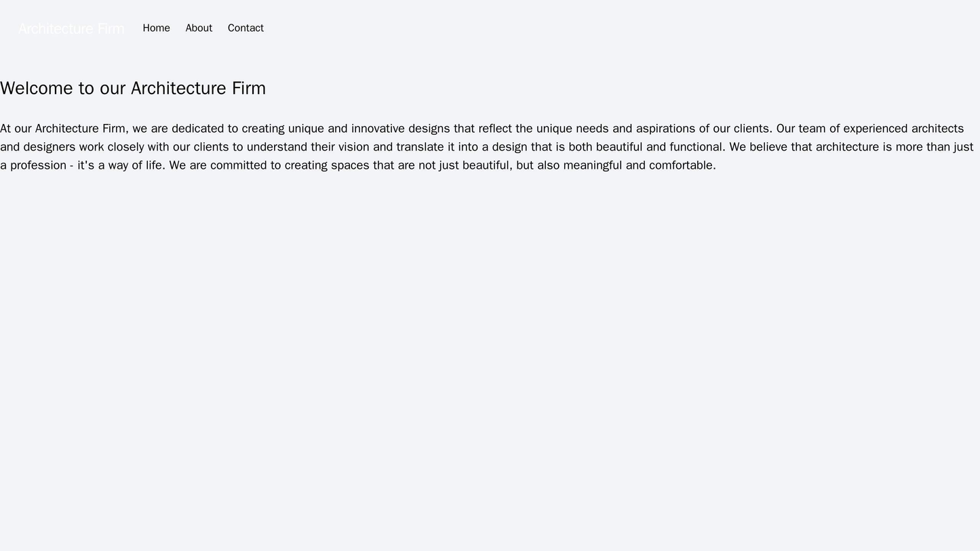Click the word "translate" in the paragraph

(418, 146)
